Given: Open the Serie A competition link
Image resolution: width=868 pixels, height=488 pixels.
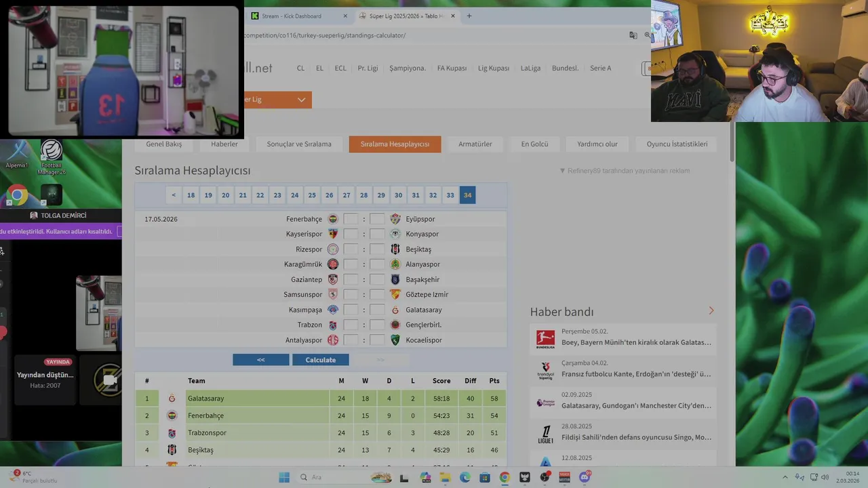Looking at the screenshot, I should pyautogui.click(x=600, y=68).
